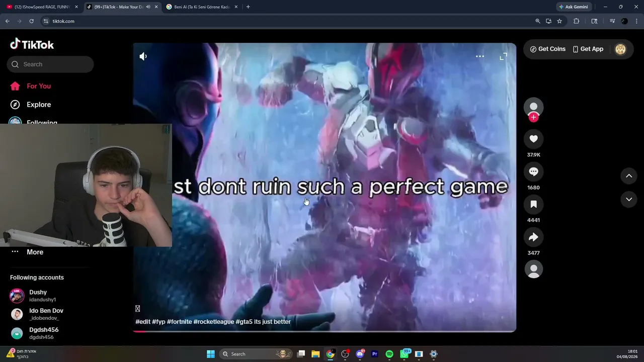
Task: Open the zoom magnifier in address bar
Action: coord(538,21)
